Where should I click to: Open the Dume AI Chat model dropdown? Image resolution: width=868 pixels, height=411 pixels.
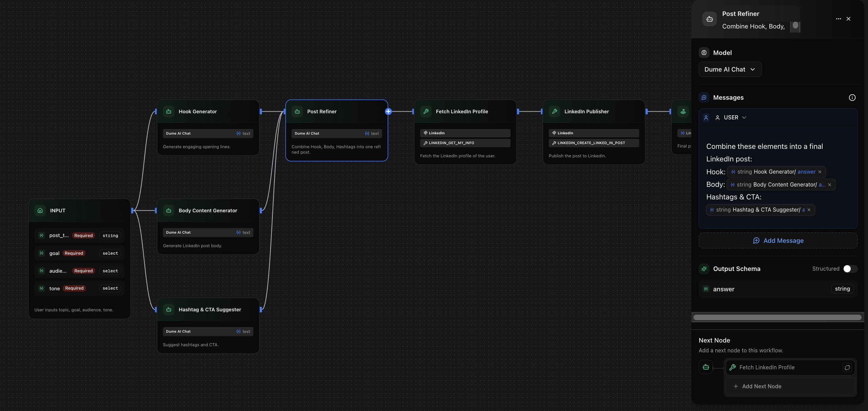click(730, 70)
